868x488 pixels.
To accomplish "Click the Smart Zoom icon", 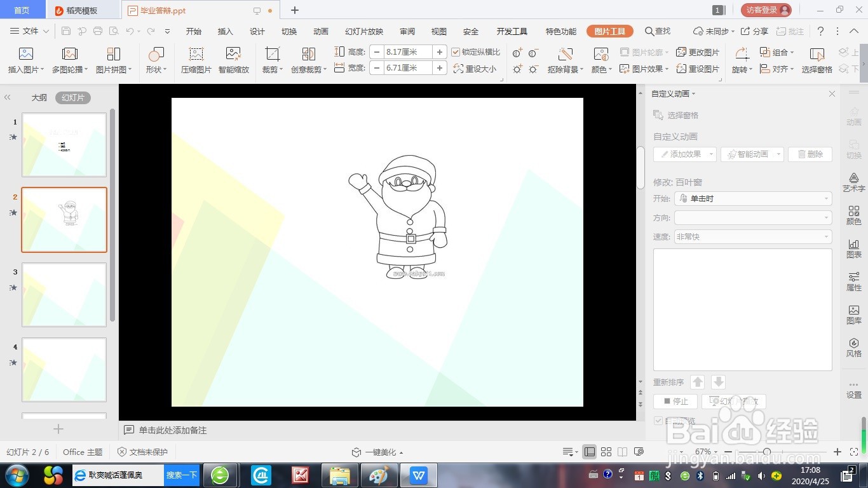I will (234, 55).
